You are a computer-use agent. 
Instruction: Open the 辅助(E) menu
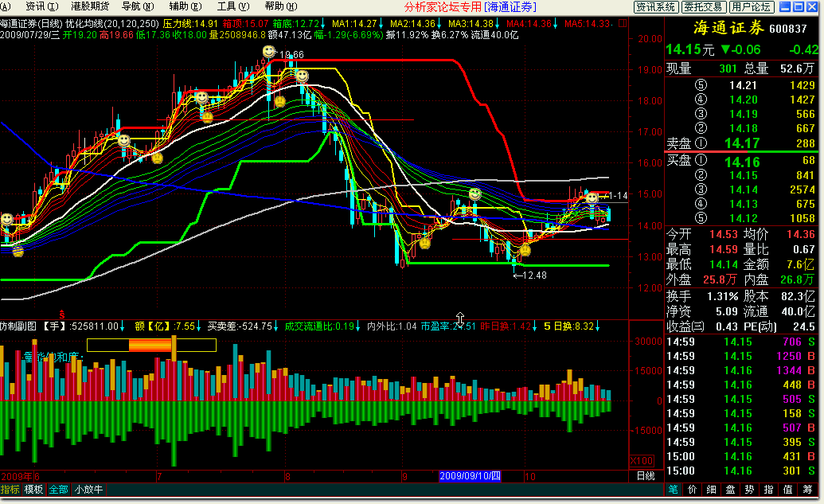tap(185, 6)
